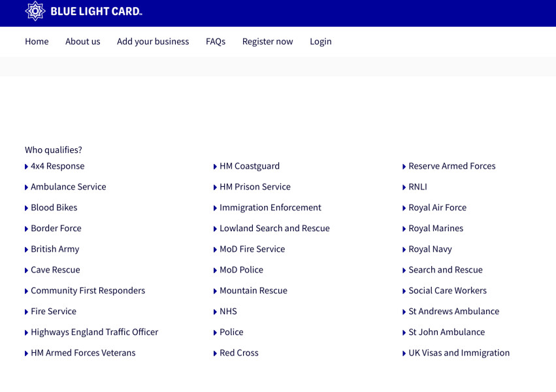
Task: Select Immigration Enforcement entry
Action: coord(270,208)
